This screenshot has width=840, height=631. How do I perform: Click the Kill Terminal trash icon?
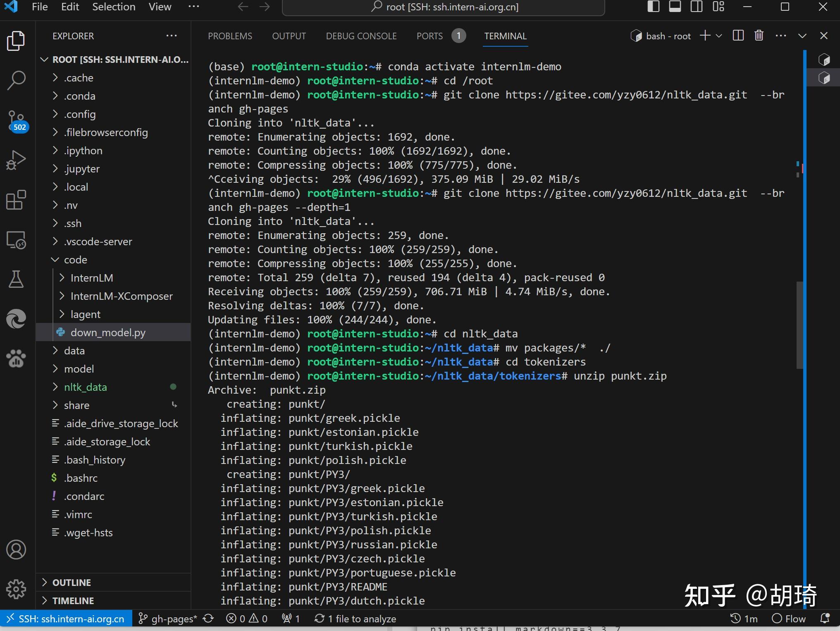(759, 36)
